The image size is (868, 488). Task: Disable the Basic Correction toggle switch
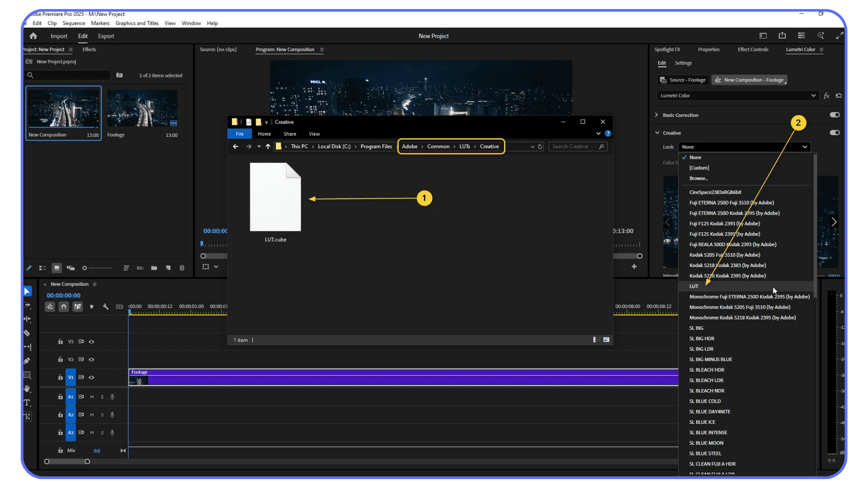coord(835,114)
